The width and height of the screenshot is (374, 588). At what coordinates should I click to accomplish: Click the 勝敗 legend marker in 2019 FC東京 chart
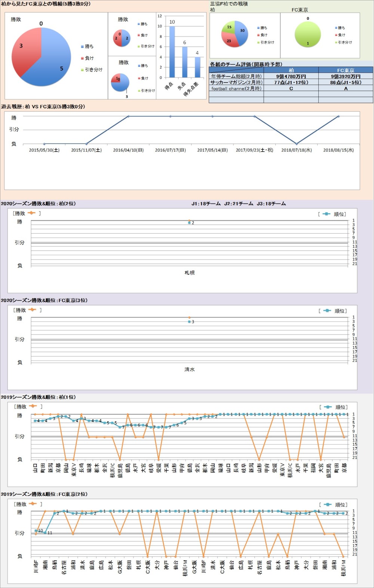click(32, 504)
